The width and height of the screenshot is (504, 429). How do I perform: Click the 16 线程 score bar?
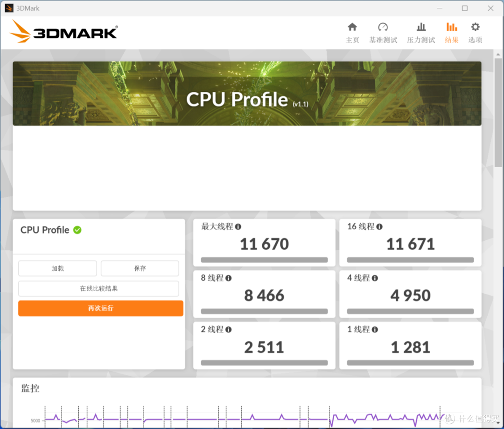coord(411,260)
